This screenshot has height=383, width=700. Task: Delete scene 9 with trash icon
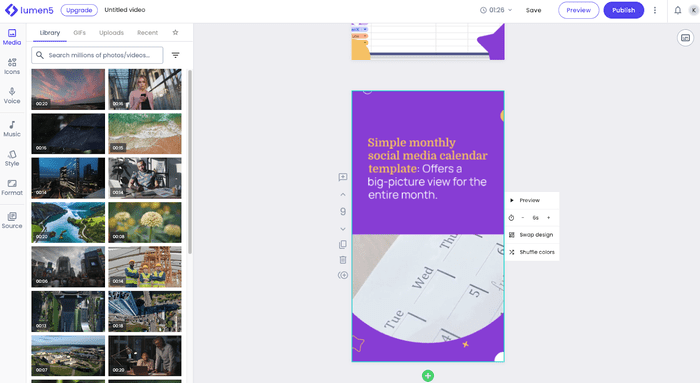(343, 260)
